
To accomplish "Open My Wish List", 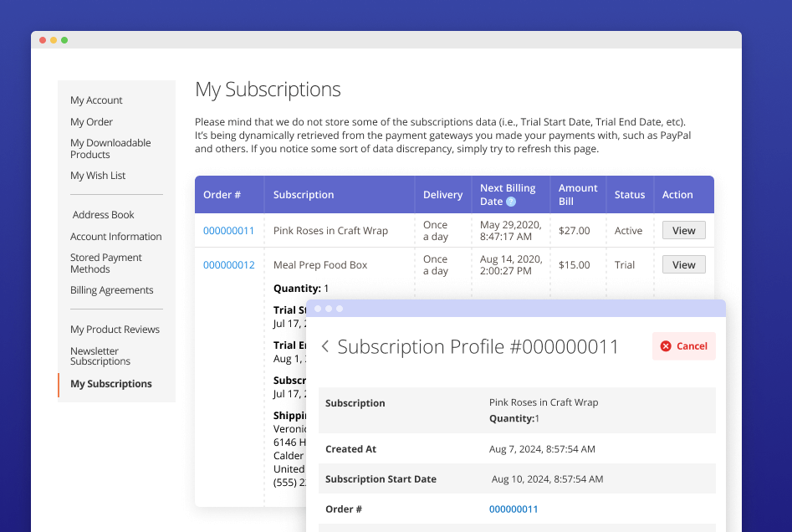I will [x=98, y=176].
